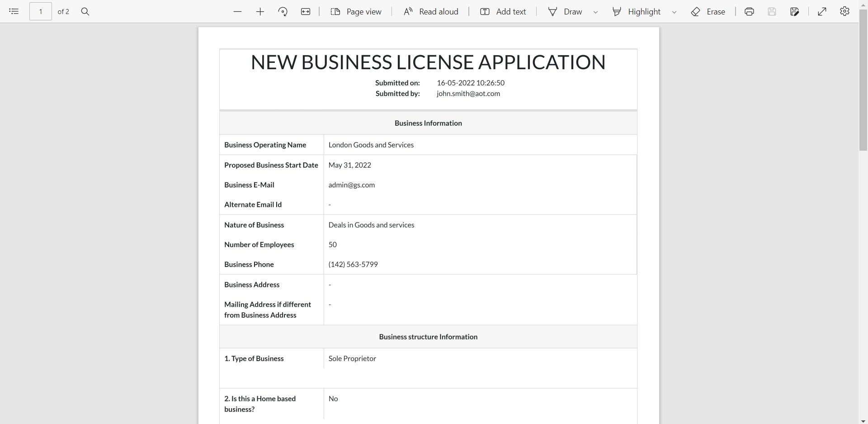Click the scrollbar up arrow
This screenshot has height=424, width=868.
[863, 4]
